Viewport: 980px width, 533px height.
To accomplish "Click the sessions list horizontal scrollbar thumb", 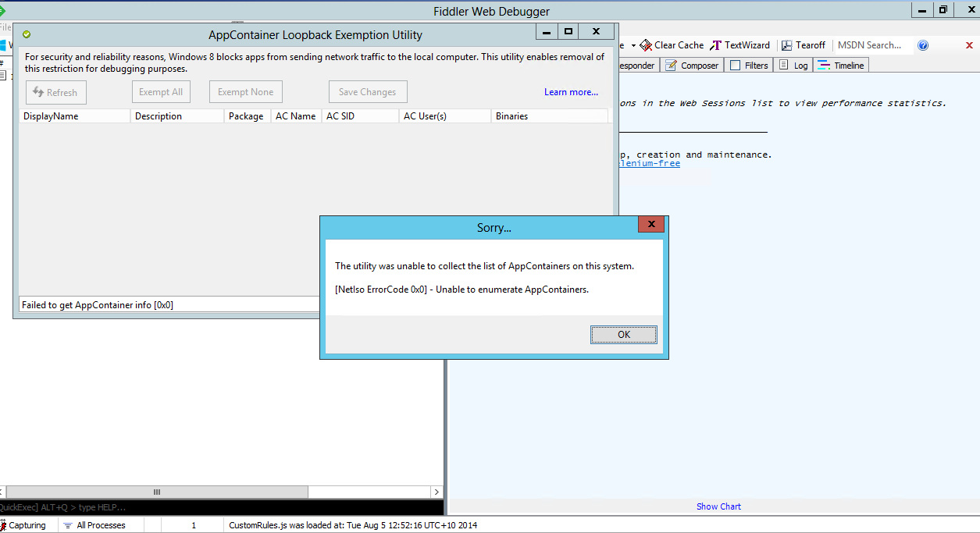I will (x=156, y=492).
